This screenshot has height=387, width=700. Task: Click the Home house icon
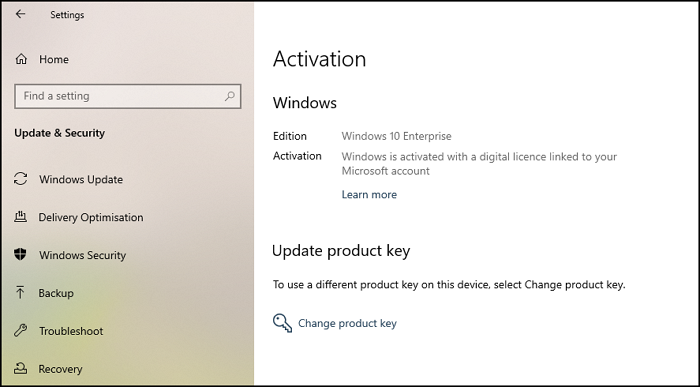[21, 59]
